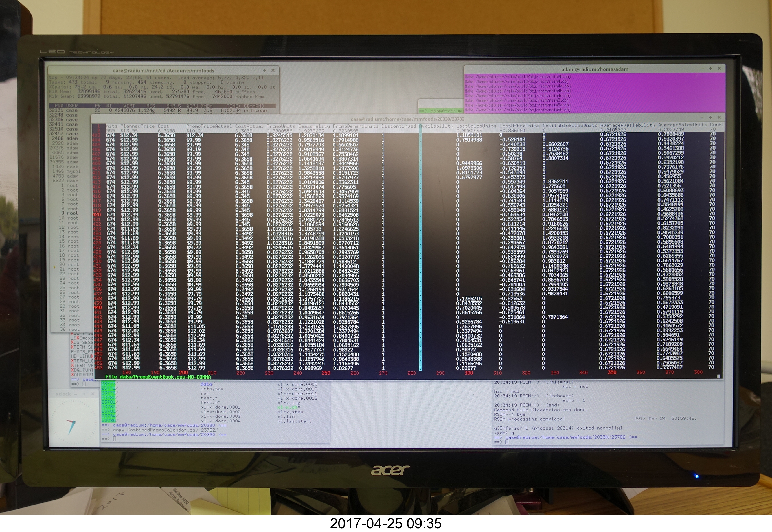Click the cyan cursor bar in Availability column
Viewport: 772px width, 532px height.
click(x=420, y=247)
